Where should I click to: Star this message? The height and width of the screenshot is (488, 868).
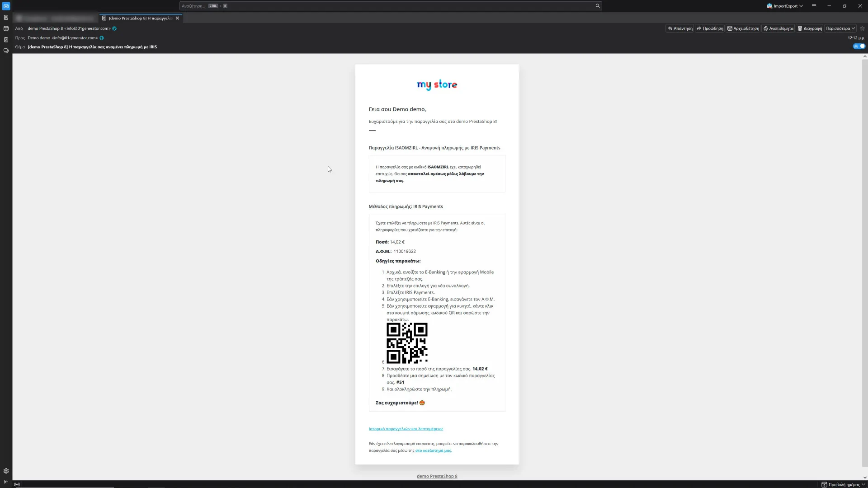point(862,28)
